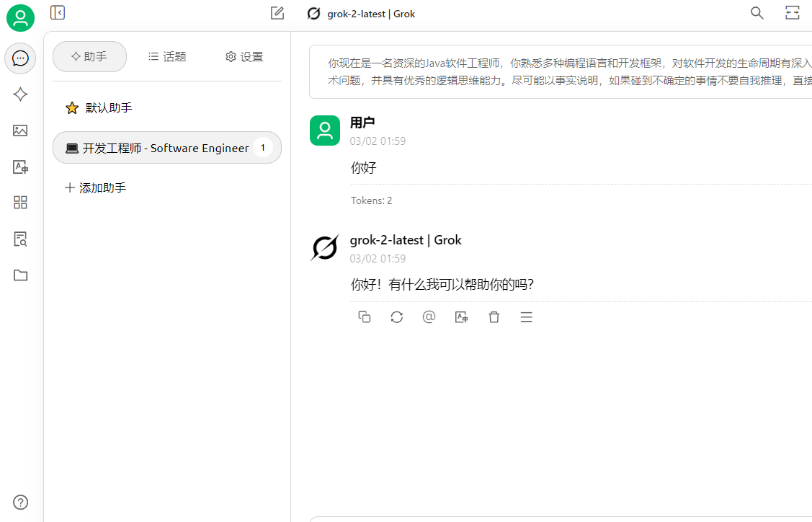Search messages with the magnifier icon

pyautogui.click(x=757, y=13)
